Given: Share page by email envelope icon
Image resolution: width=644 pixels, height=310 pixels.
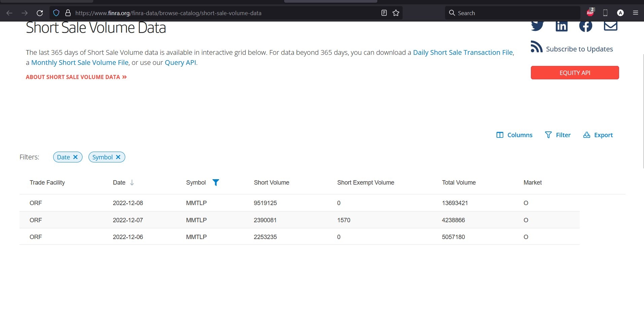Looking at the screenshot, I should 610,26.
